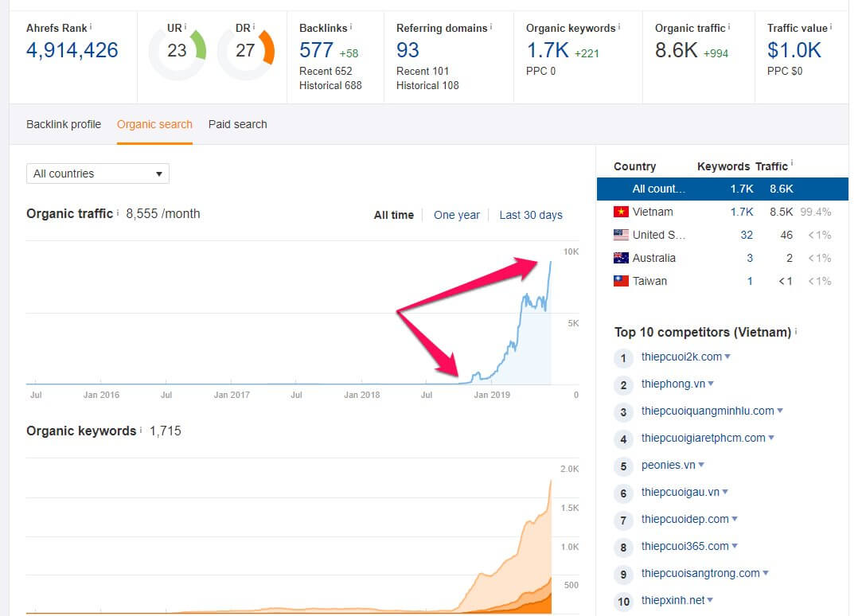The image size is (862, 616).
Task: Select All time chart range
Action: pos(394,215)
